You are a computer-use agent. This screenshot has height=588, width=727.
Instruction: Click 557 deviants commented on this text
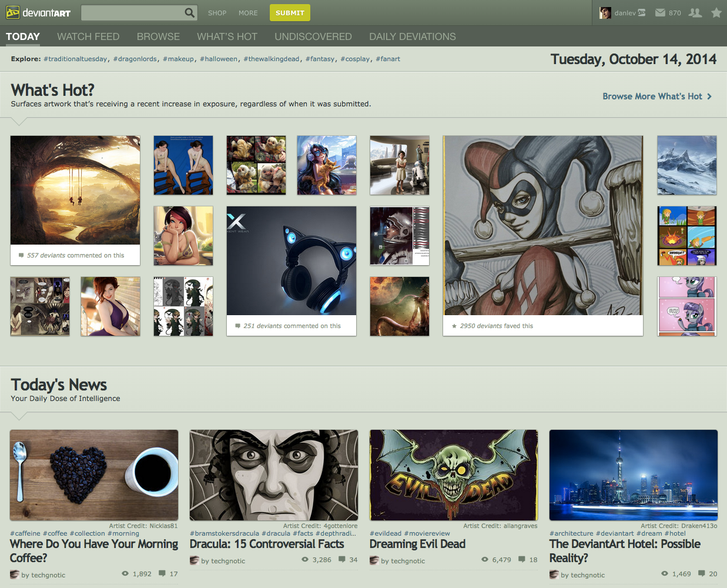76,255
